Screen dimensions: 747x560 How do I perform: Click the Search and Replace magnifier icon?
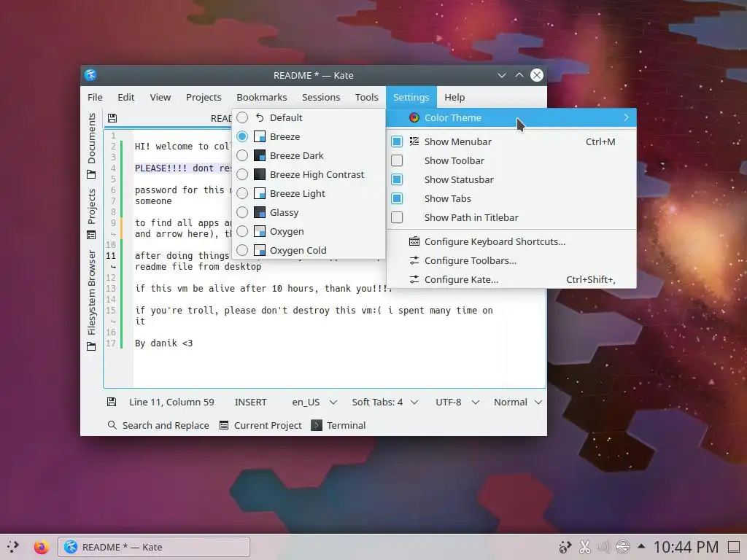pyautogui.click(x=112, y=425)
